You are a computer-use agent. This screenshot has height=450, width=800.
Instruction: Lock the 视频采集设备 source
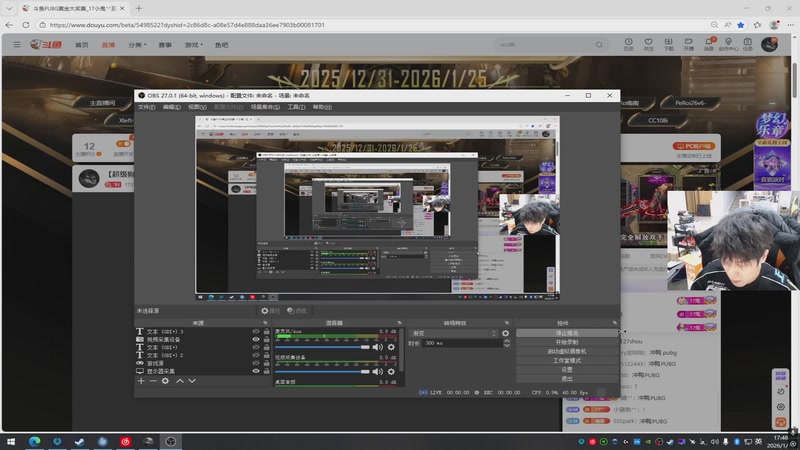click(x=266, y=339)
